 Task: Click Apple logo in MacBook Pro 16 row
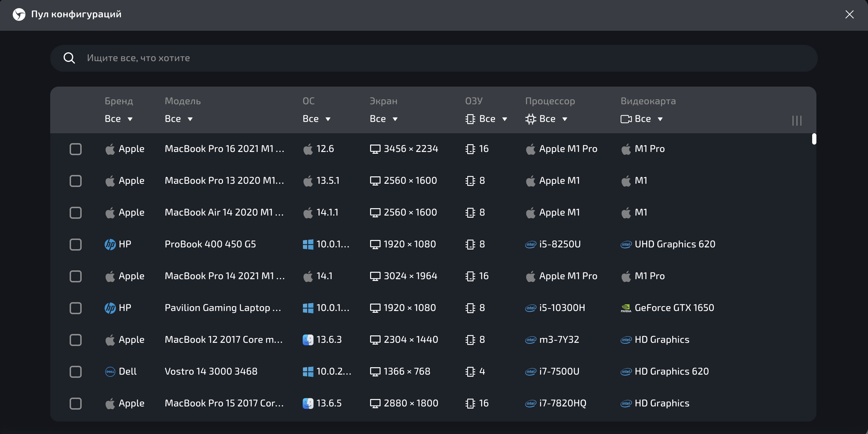tap(110, 149)
